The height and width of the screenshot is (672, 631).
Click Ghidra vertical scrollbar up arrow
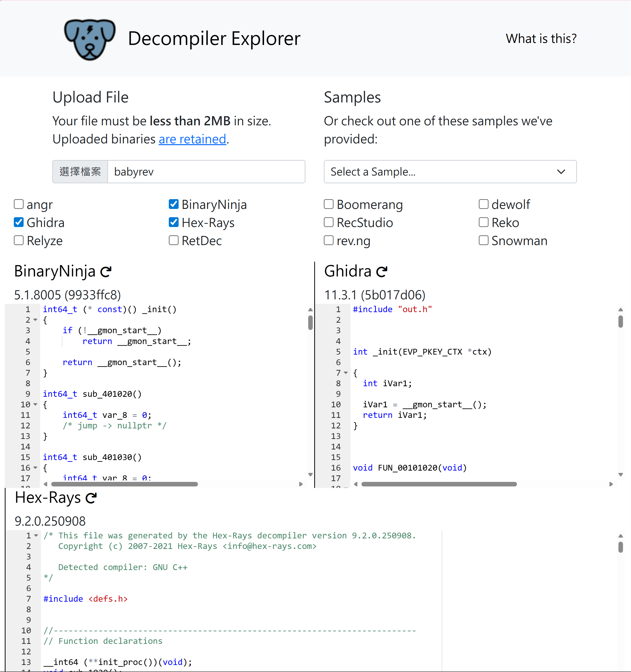620,309
